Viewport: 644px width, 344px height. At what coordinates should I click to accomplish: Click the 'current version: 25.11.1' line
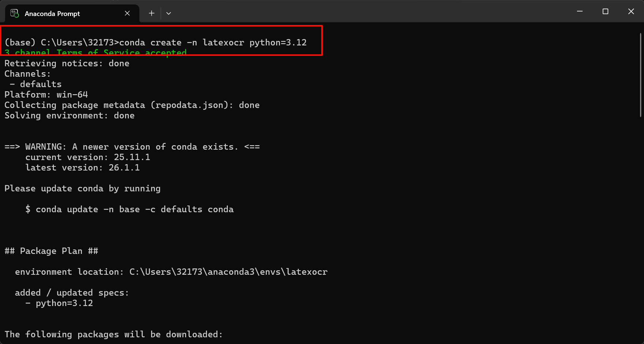(x=88, y=157)
